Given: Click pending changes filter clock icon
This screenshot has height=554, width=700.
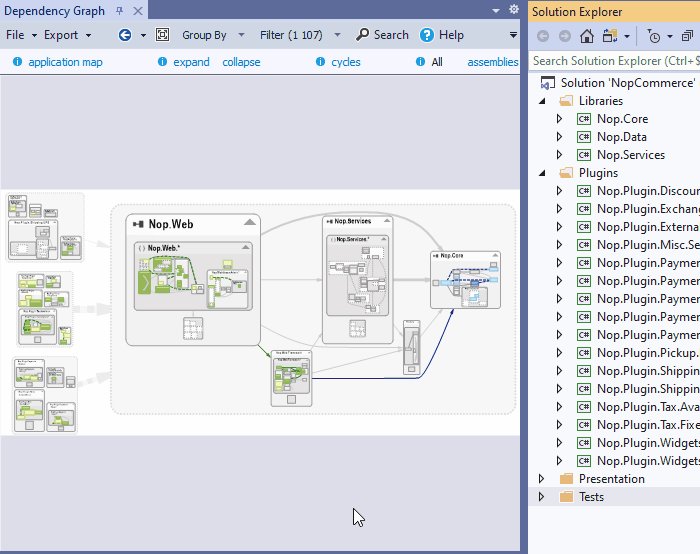Looking at the screenshot, I should [x=654, y=37].
